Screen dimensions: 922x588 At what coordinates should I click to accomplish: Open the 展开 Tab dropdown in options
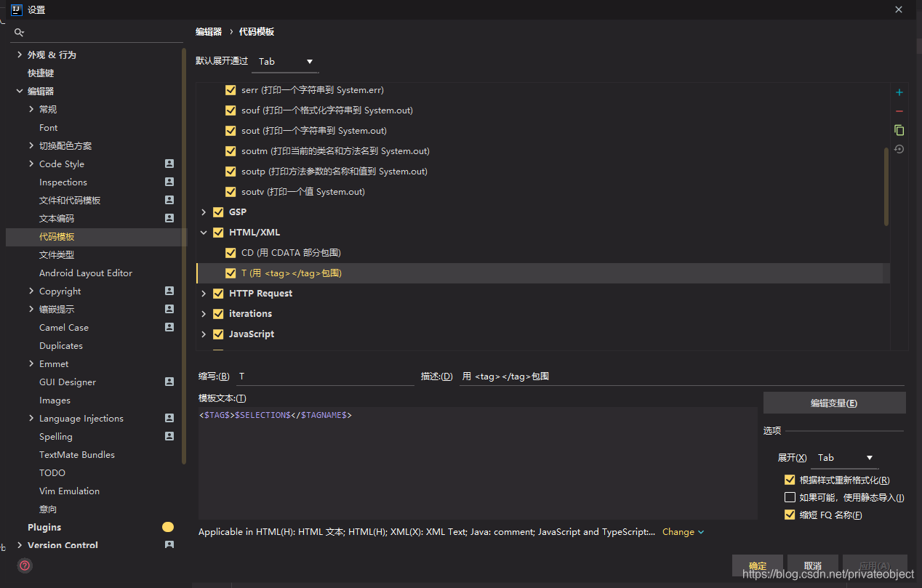[845, 458]
